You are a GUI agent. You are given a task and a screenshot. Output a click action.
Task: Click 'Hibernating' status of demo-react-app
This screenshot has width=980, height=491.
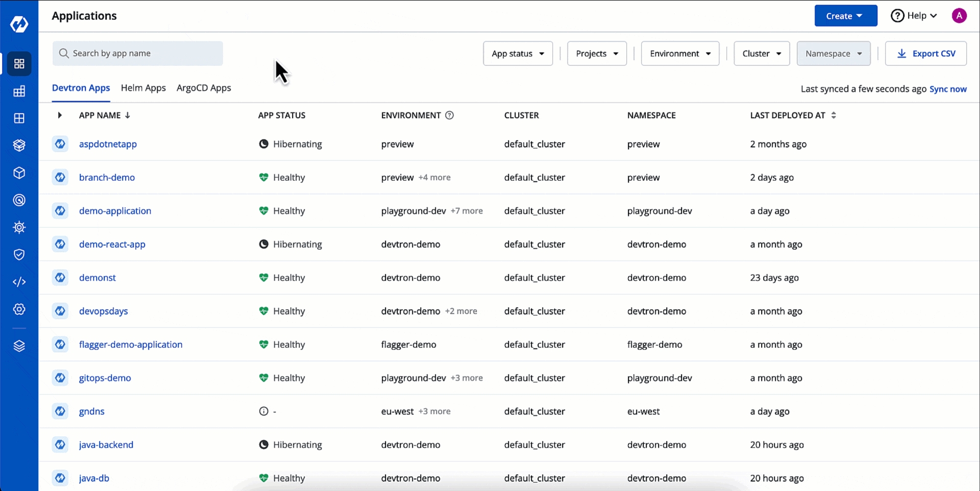click(298, 244)
